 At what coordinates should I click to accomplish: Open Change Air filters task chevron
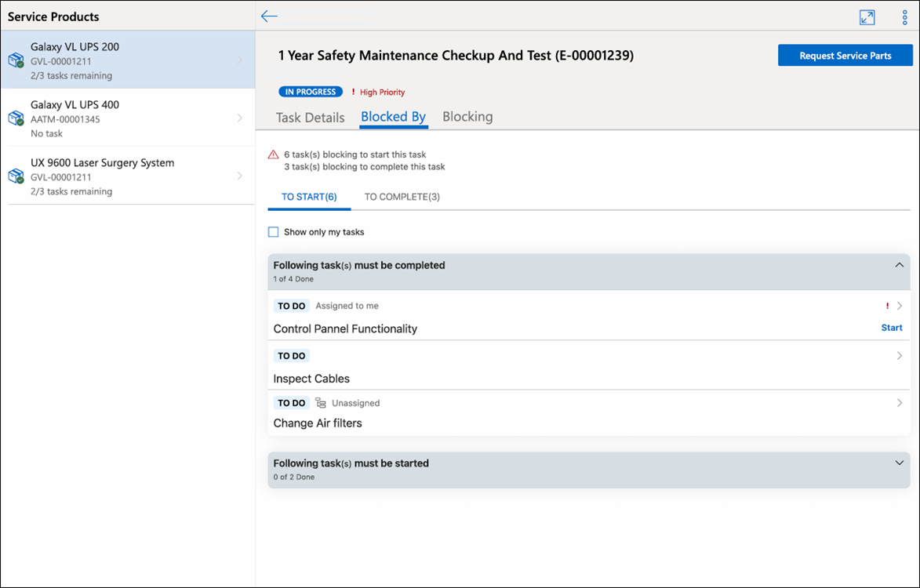coord(900,403)
